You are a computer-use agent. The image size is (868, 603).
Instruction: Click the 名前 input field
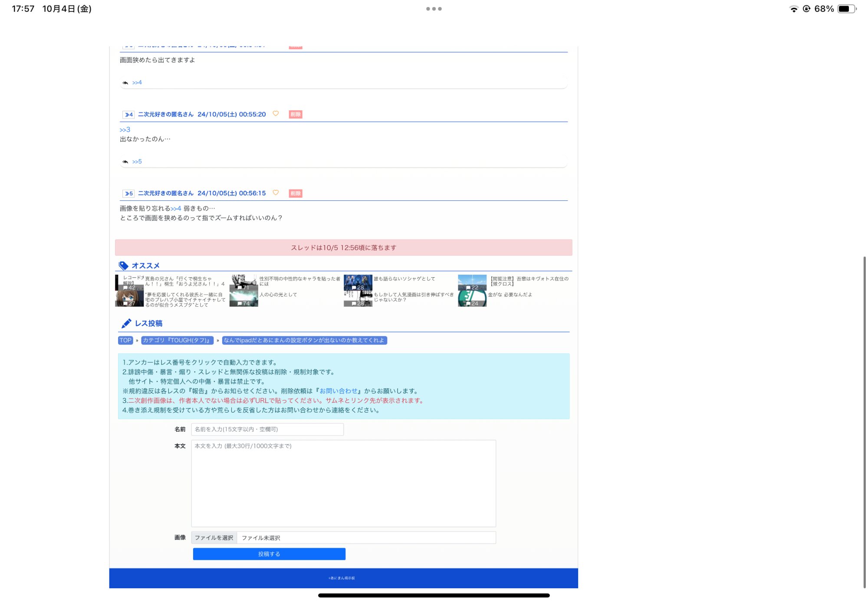click(267, 429)
